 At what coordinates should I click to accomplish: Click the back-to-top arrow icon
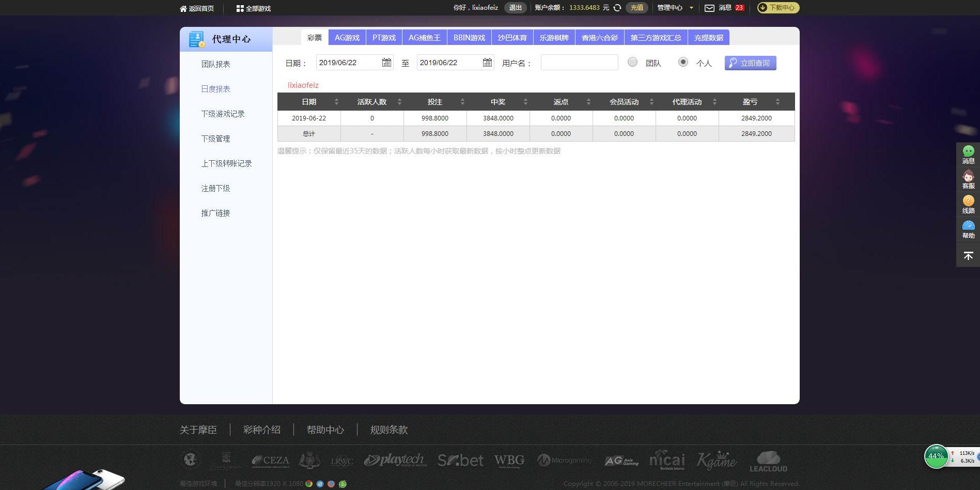point(968,255)
